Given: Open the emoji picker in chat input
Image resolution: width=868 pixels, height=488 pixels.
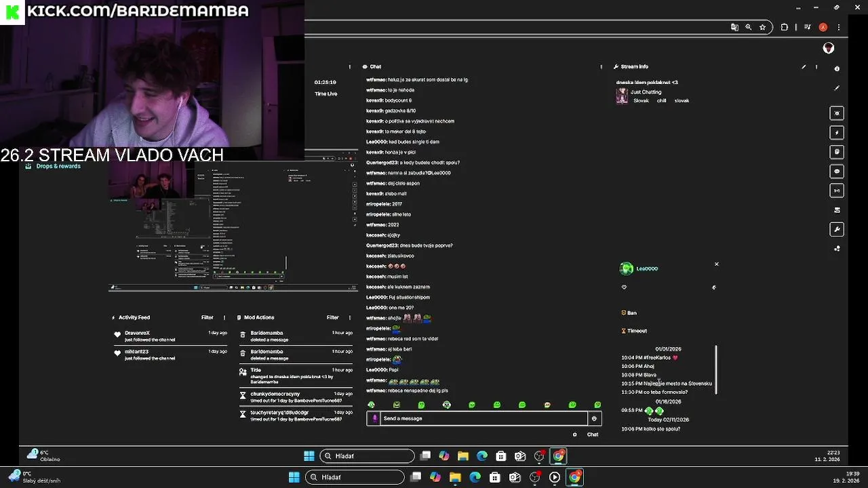Looking at the screenshot, I should click(x=594, y=418).
